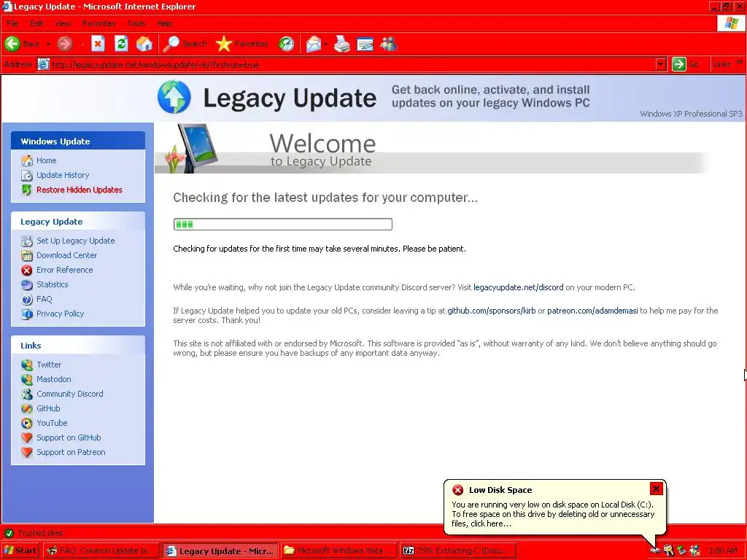Click the red Error Reference icon
This screenshot has height=560, width=747.
point(27,270)
